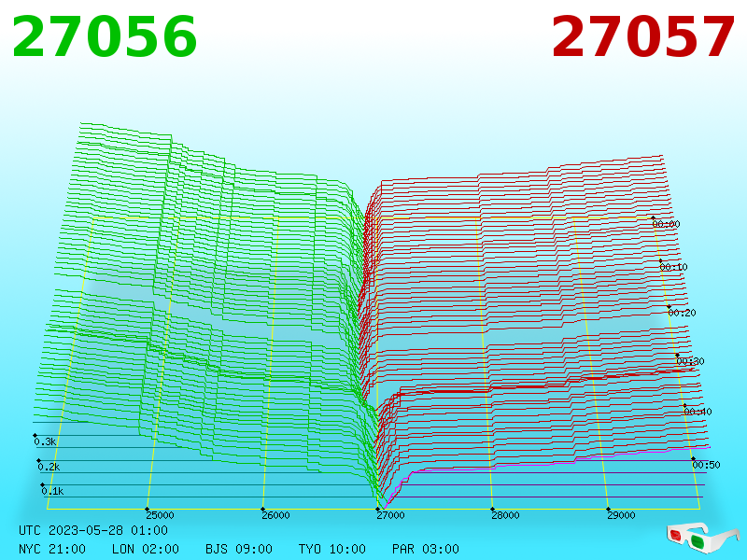Click the BJS 09:00 time
Screen dimensions: 747x560
click(x=239, y=549)
